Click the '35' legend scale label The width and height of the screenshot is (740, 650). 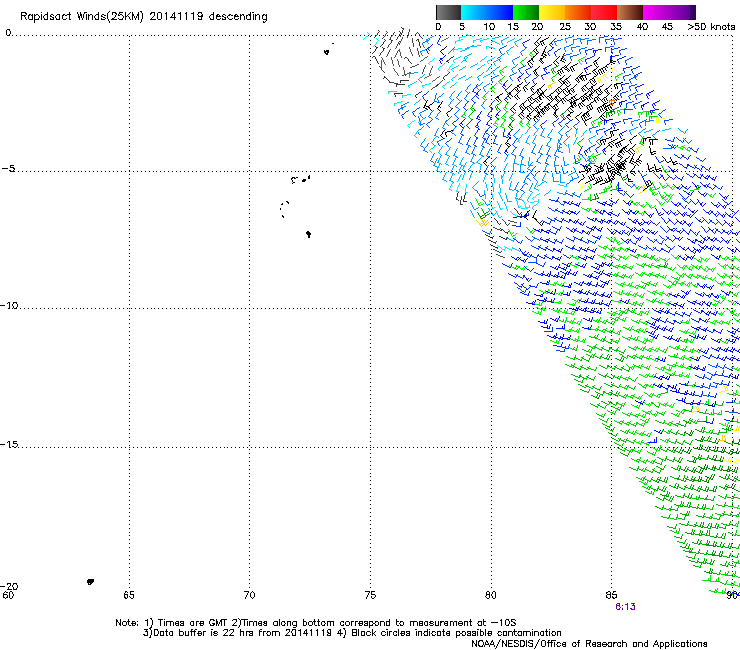[616, 27]
